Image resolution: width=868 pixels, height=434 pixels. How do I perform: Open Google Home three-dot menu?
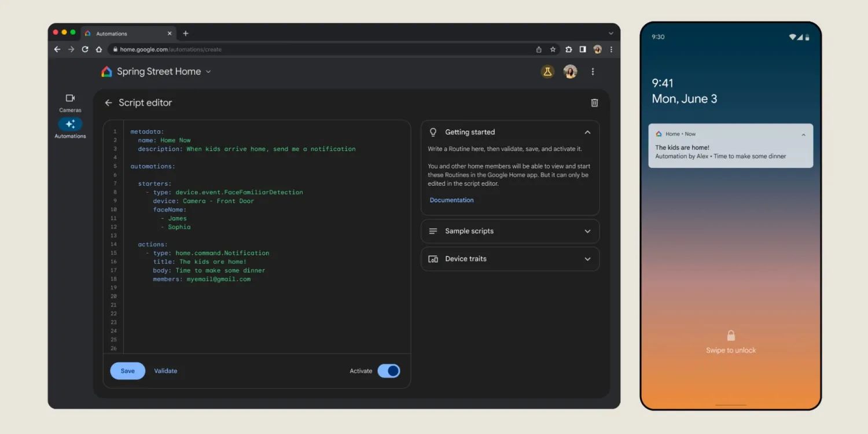593,72
